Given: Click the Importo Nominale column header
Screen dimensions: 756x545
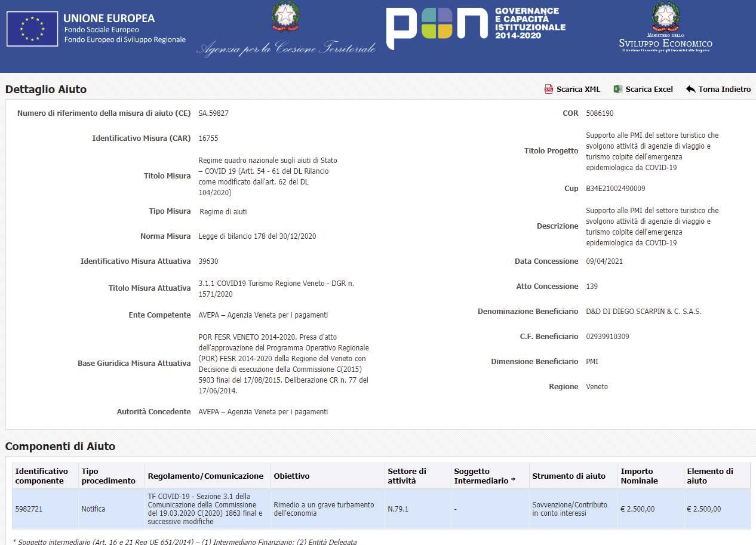Looking at the screenshot, I should pos(651,476).
